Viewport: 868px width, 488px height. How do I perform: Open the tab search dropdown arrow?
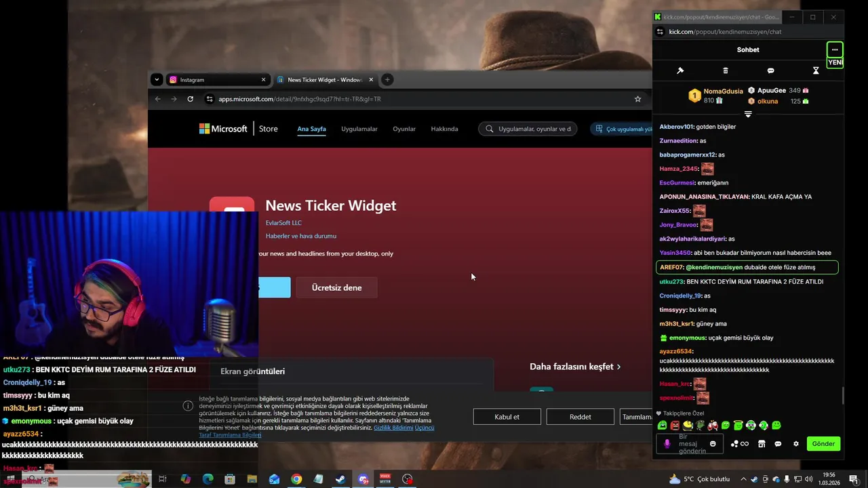coord(157,79)
